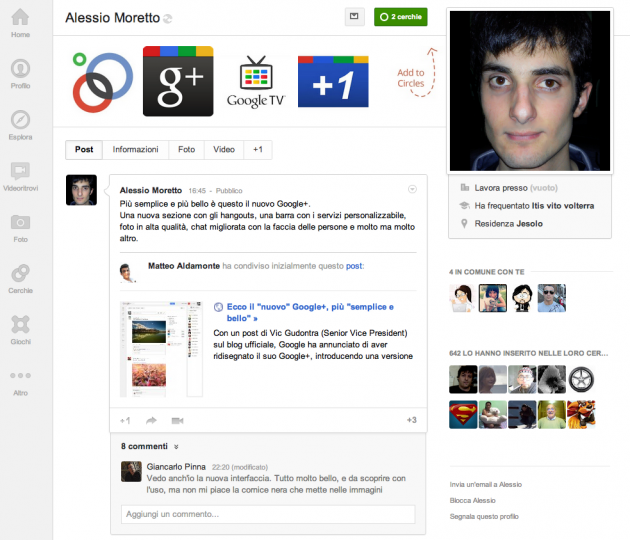Screen dimensions: 630x540
Task: Switch to the Video tab
Action: pyautogui.click(x=224, y=149)
